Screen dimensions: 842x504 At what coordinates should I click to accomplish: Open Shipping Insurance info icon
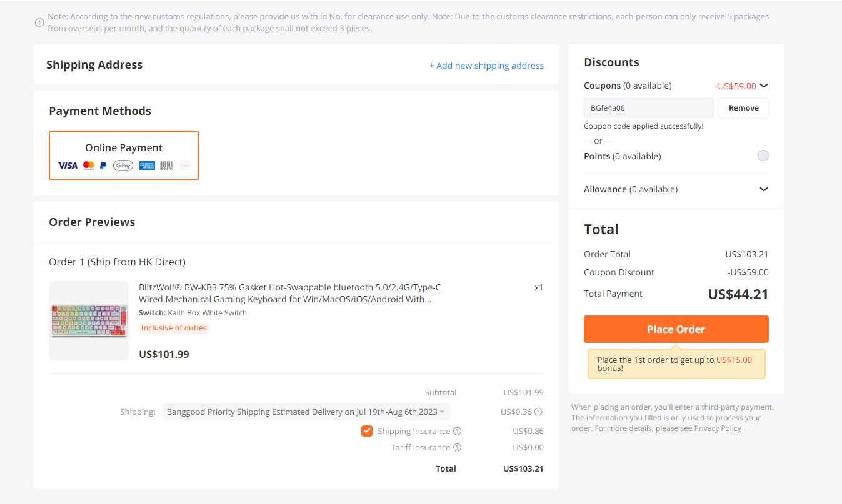click(x=457, y=432)
